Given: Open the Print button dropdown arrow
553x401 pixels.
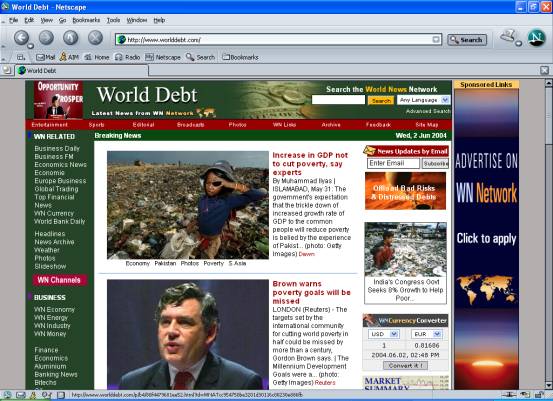Looking at the screenshot, I should click(518, 44).
